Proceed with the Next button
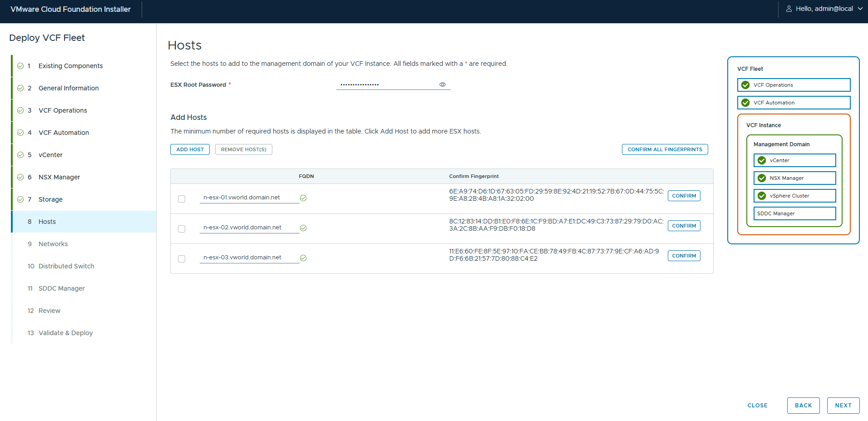The image size is (868, 421). [x=843, y=406]
